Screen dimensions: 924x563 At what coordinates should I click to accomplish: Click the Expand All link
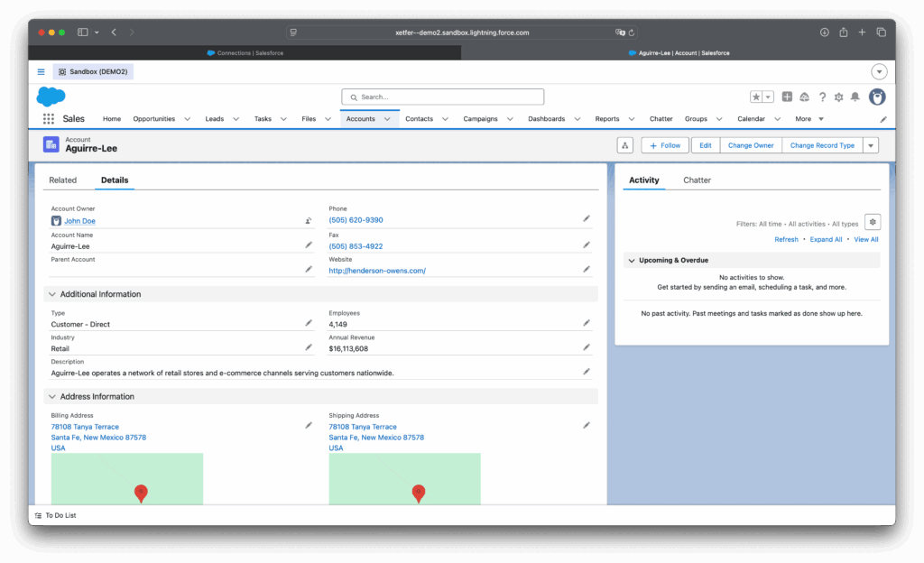pyautogui.click(x=826, y=240)
